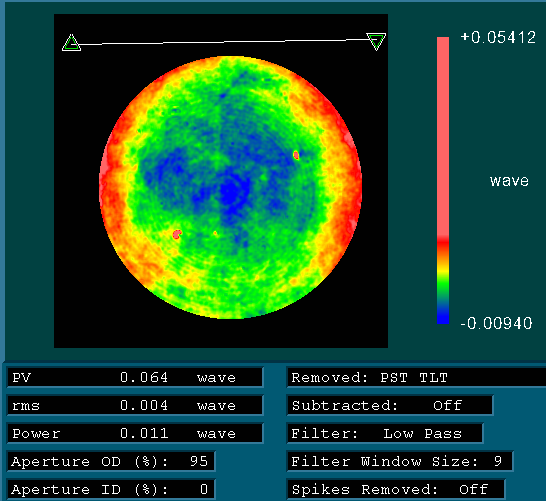546x501 pixels.
Task: Click the upward triangle slice marker
Action: pos(71,43)
